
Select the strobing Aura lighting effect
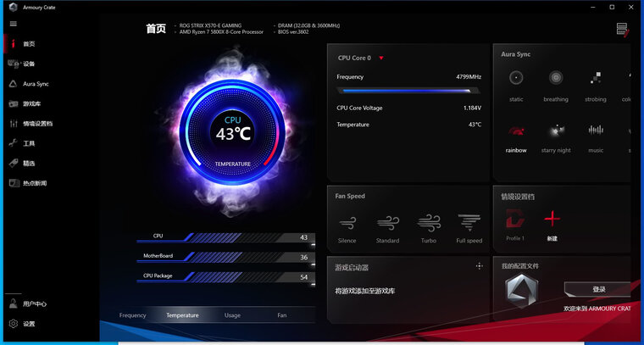[x=596, y=86]
